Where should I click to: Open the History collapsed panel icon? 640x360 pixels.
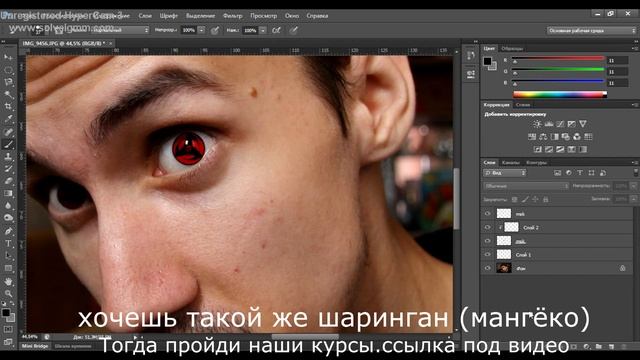(471, 56)
